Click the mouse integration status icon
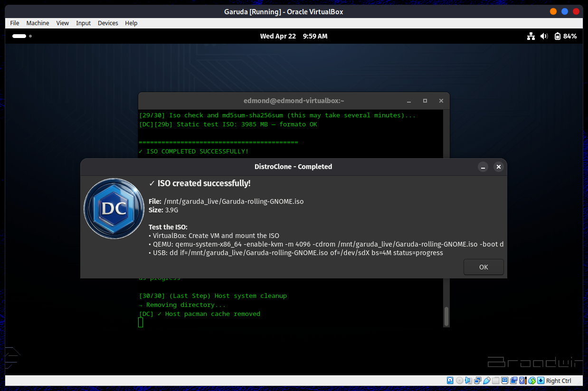 point(532,381)
